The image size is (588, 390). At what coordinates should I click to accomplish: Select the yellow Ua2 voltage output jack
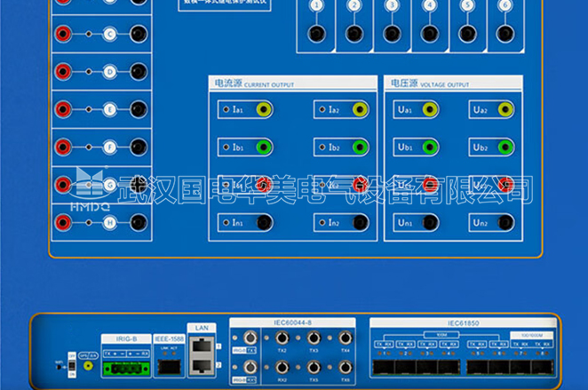(x=505, y=109)
